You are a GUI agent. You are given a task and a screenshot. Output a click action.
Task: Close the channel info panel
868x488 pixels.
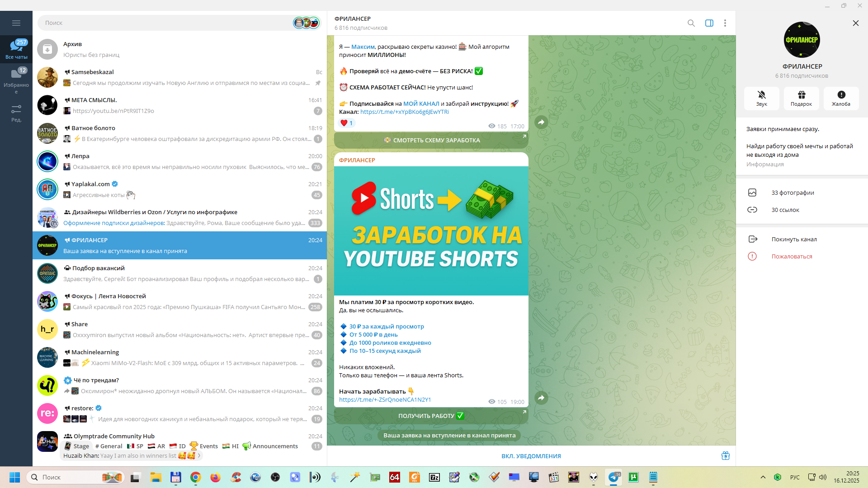(x=855, y=23)
